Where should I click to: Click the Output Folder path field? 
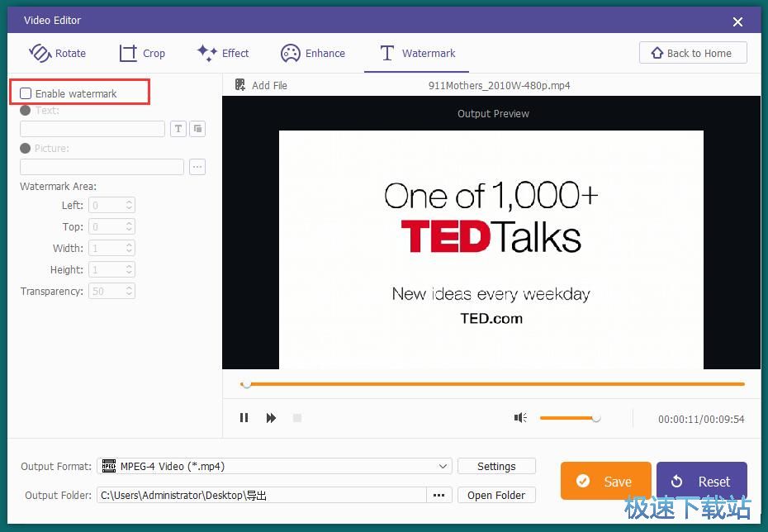tap(262, 496)
